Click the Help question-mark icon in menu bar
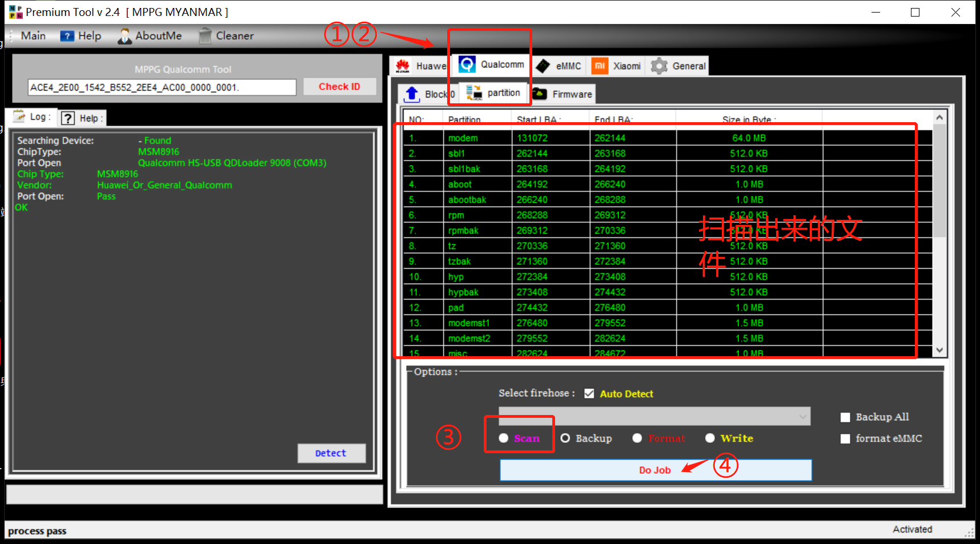The height and width of the screenshot is (544, 980). [x=67, y=36]
